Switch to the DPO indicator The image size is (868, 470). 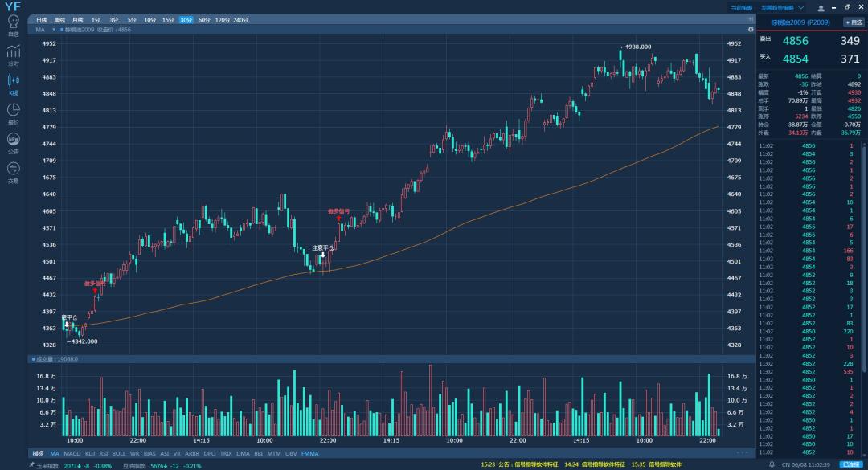click(x=210, y=453)
